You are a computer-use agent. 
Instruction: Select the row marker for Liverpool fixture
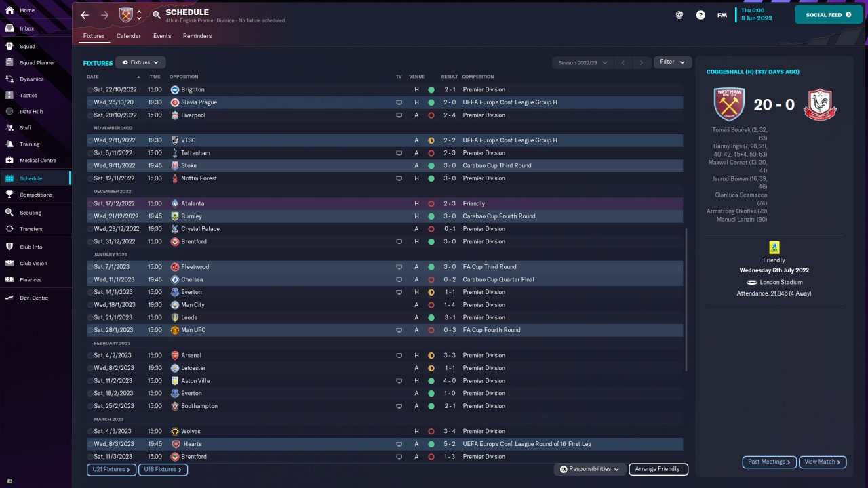pos(90,115)
